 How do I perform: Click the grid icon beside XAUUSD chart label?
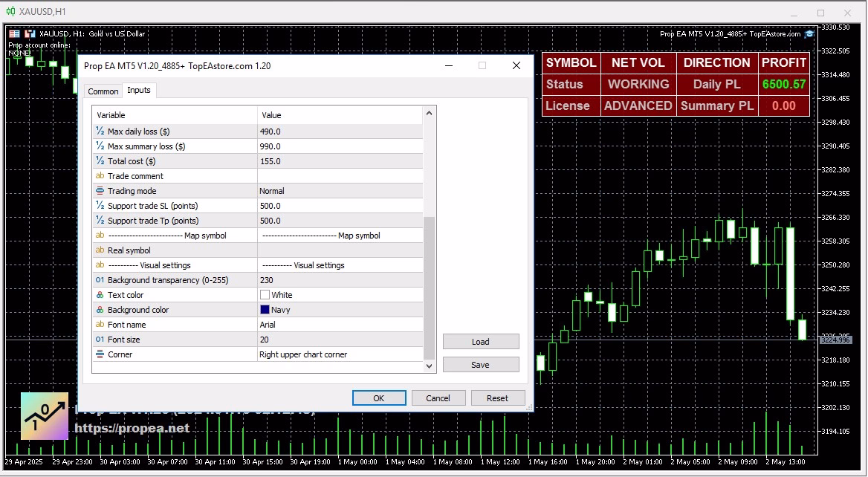[14, 33]
